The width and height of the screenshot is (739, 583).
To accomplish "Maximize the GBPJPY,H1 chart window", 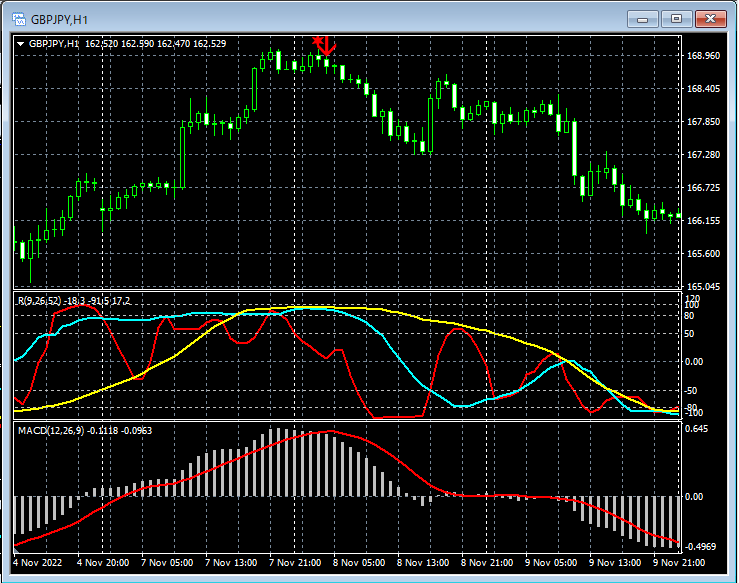I will pyautogui.click(x=676, y=18).
